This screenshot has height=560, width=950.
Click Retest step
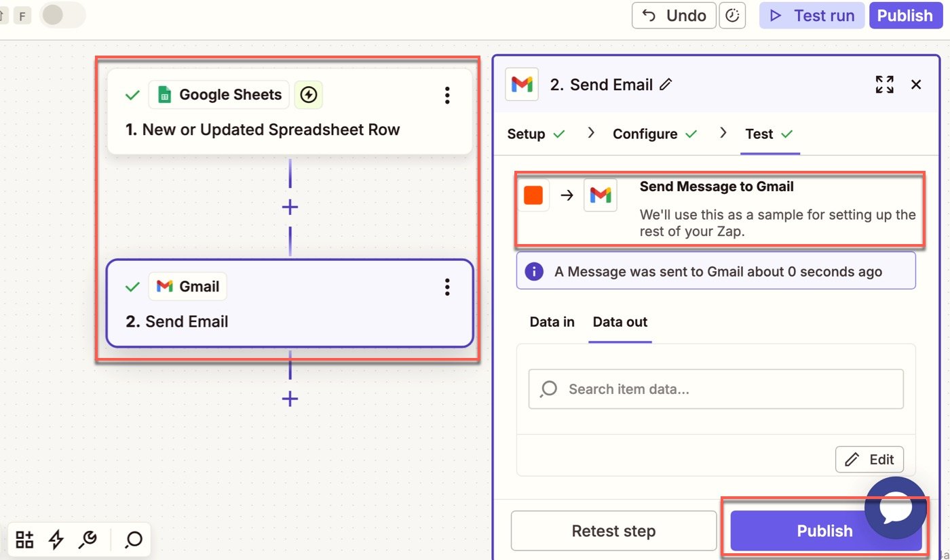point(613,531)
